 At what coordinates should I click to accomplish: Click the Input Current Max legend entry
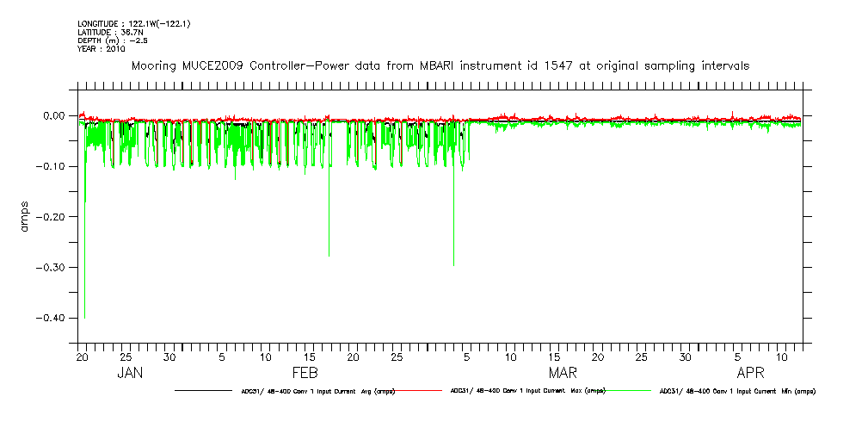527,391
